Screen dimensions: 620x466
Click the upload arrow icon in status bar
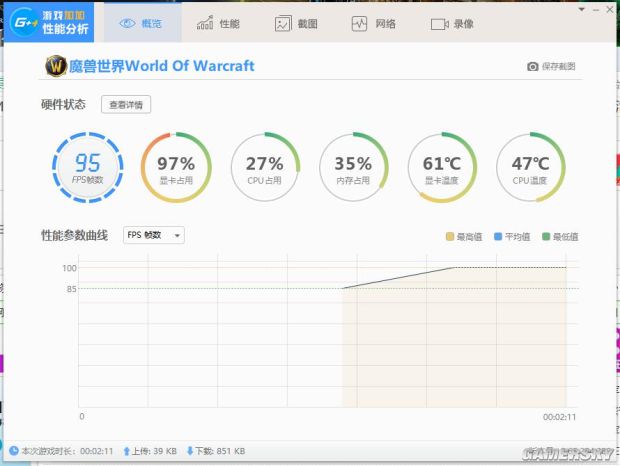[127, 451]
